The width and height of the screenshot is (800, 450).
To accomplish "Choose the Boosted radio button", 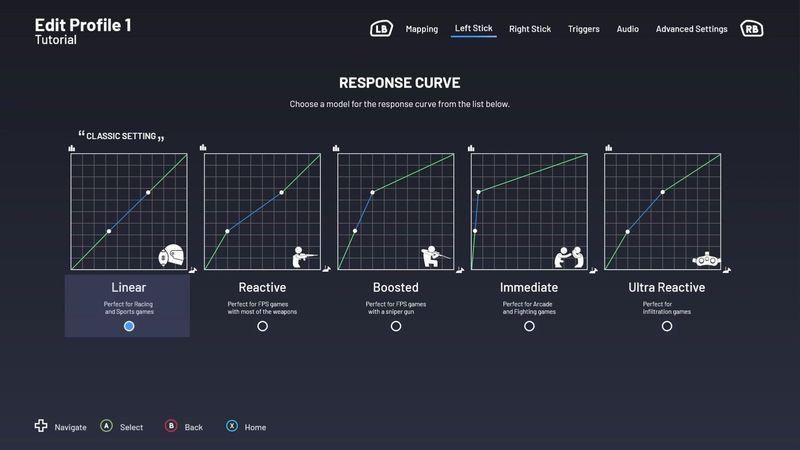I will [x=396, y=326].
